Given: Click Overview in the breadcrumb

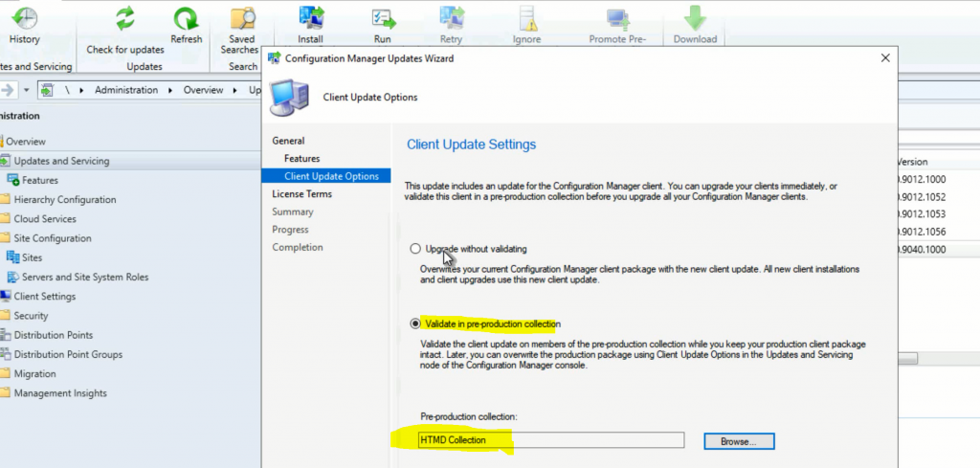Looking at the screenshot, I should tap(203, 90).
